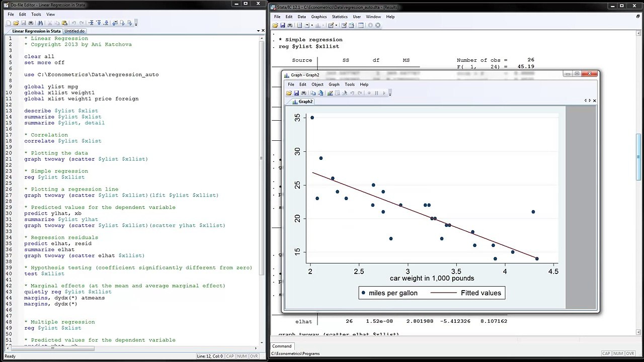Click Copy graph icon in Graph window

(313, 93)
